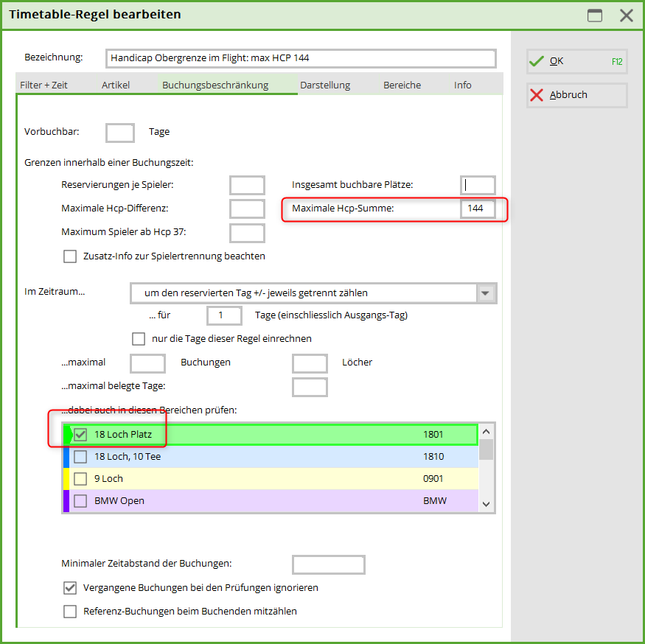Click the green checkmark OK icon
This screenshot has height=644, width=645.
click(x=537, y=61)
